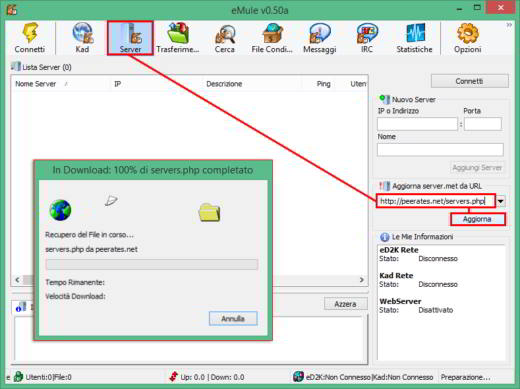Sort by Descrizione column header
The image size is (520, 389).
click(224, 84)
